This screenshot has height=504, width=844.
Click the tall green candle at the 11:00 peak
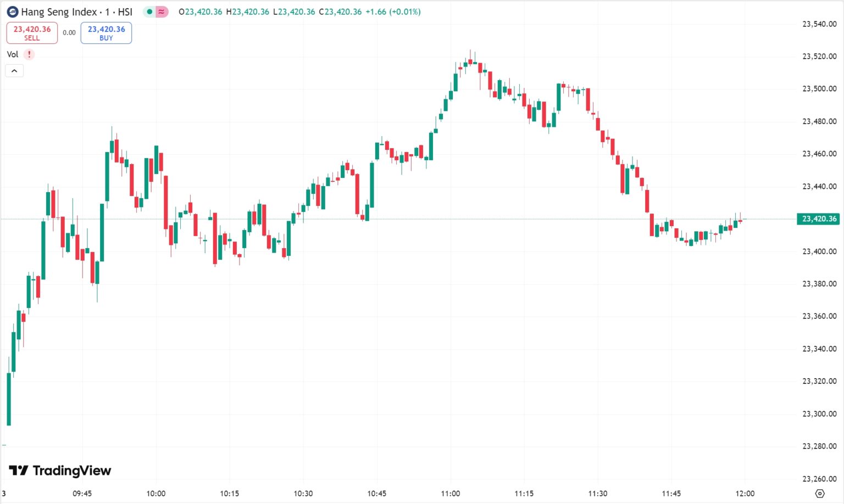[456, 81]
